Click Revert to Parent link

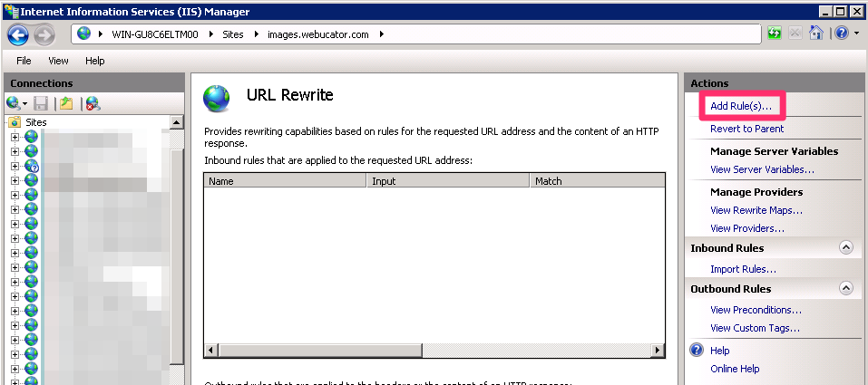(x=746, y=129)
